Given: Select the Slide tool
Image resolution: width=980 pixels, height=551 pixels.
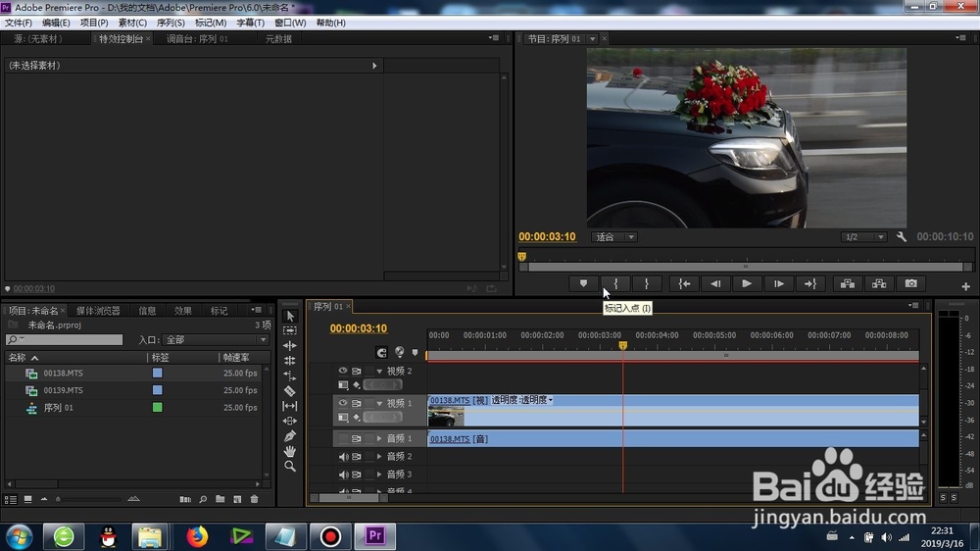Looking at the screenshot, I should 289,421.
